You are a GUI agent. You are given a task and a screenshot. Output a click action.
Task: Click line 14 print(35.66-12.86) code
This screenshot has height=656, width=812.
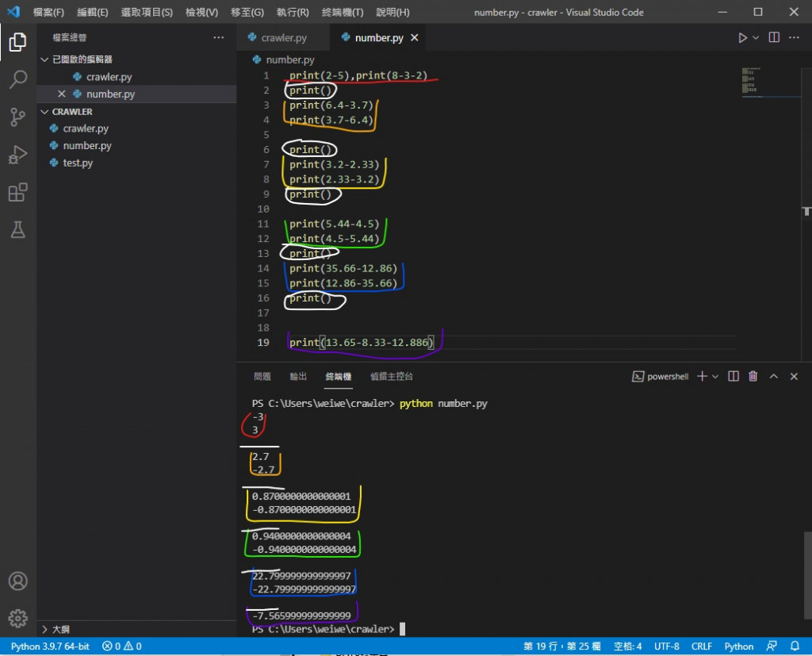point(343,268)
